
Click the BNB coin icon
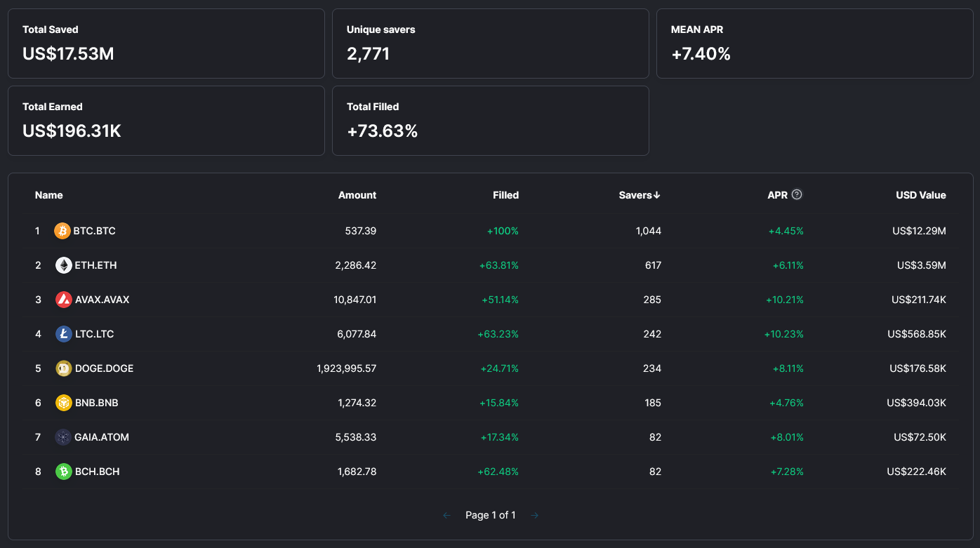tap(63, 403)
